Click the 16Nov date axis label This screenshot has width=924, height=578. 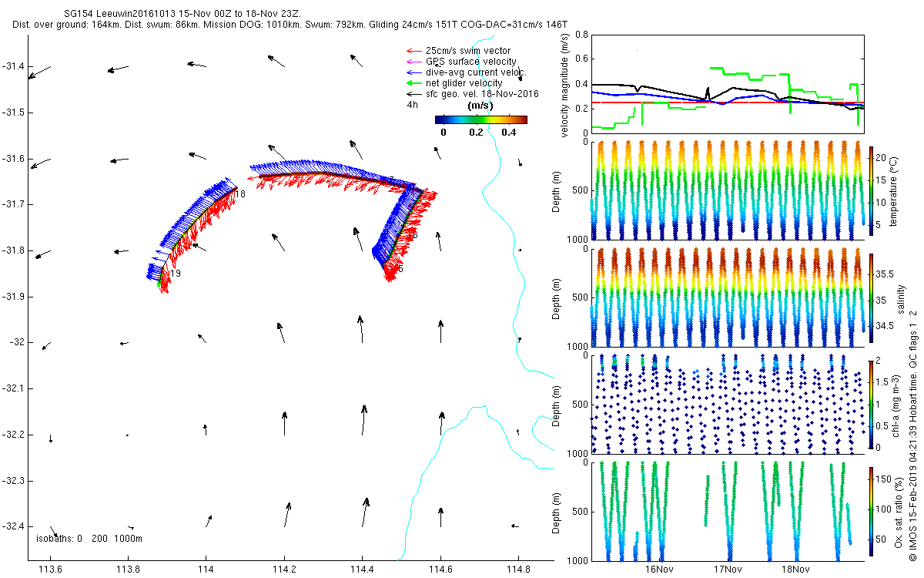[x=659, y=570]
